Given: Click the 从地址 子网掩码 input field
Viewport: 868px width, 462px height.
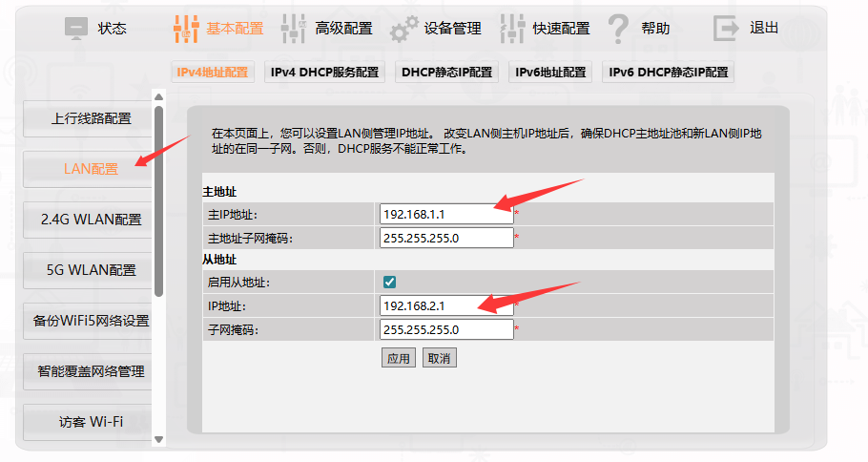Looking at the screenshot, I should coord(446,329).
